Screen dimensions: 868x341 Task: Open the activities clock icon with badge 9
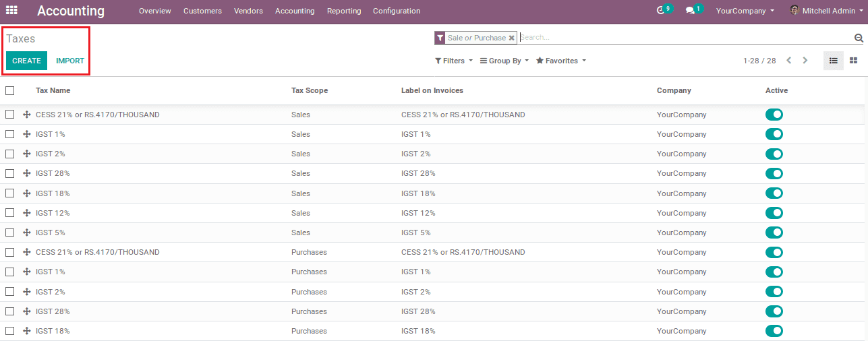click(x=661, y=11)
